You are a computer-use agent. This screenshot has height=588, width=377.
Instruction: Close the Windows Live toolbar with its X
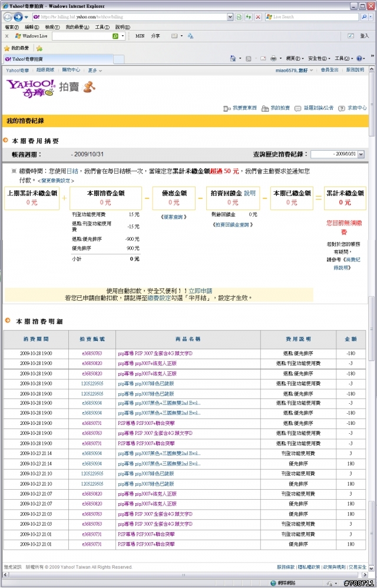[x=6, y=36]
